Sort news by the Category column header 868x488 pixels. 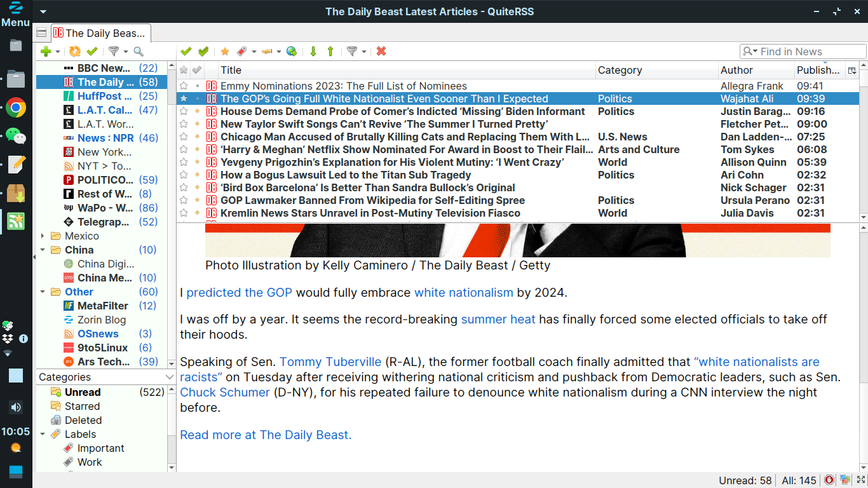click(x=656, y=70)
